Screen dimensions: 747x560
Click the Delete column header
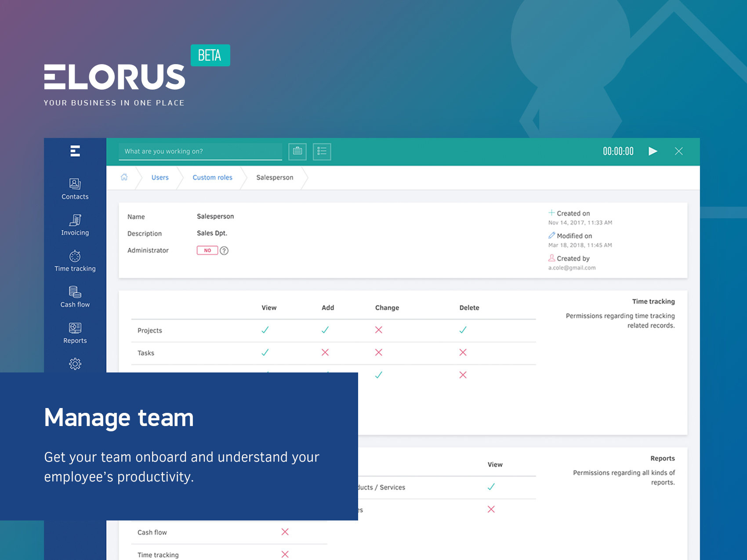[x=469, y=308]
